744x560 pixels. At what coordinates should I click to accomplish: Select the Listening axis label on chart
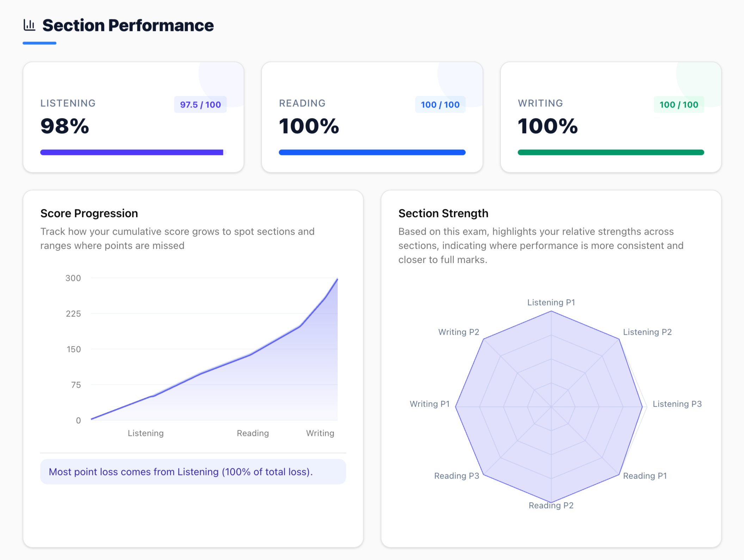pos(145,433)
